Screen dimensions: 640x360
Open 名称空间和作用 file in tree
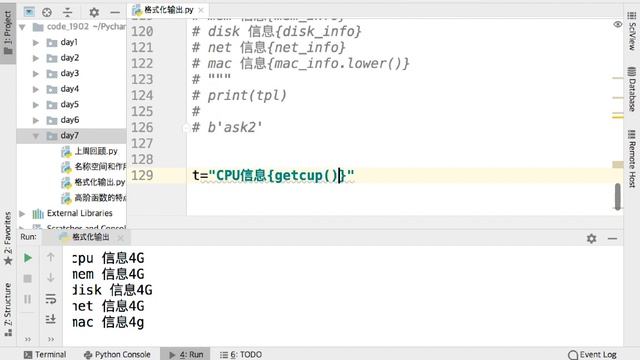click(100, 167)
